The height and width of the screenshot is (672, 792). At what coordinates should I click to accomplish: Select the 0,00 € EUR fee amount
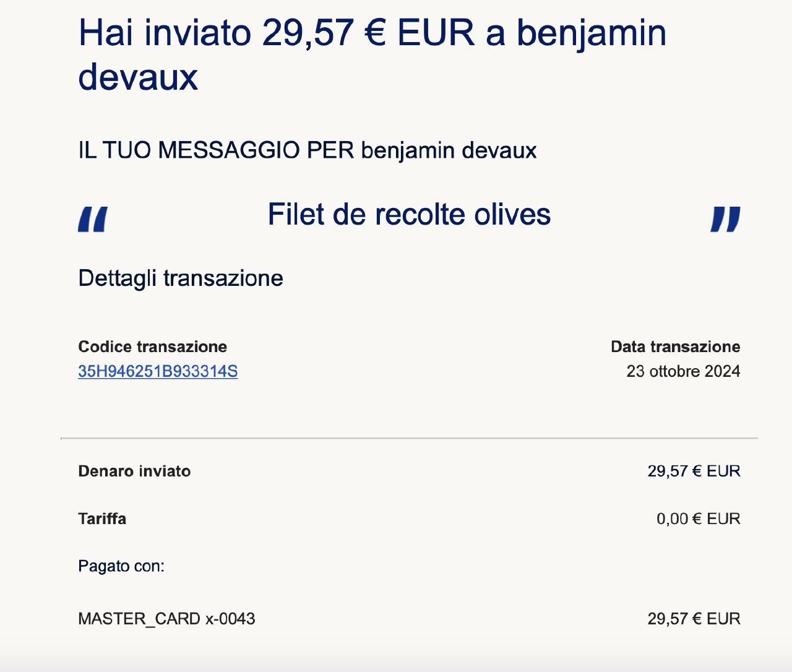pos(698,519)
